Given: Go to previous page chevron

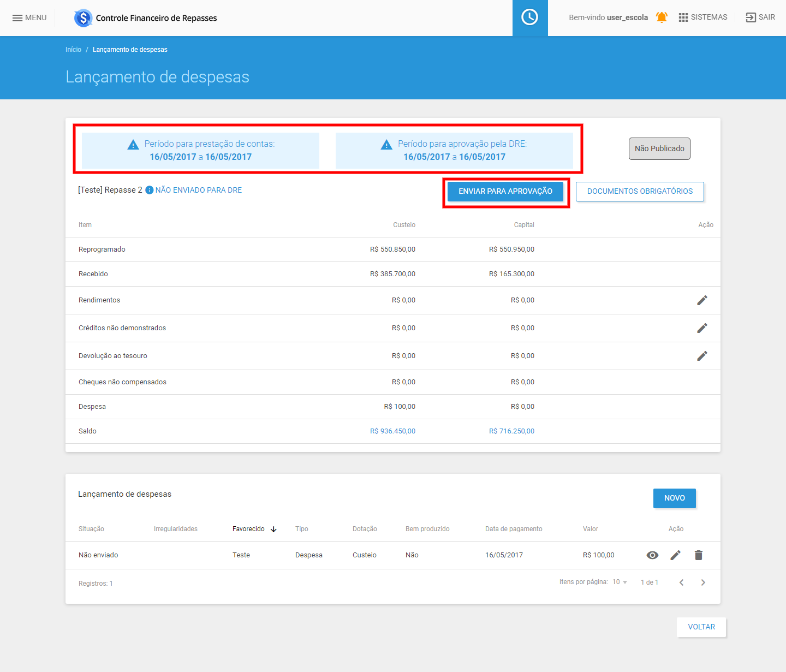Looking at the screenshot, I should pyautogui.click(x=681, y=582).
